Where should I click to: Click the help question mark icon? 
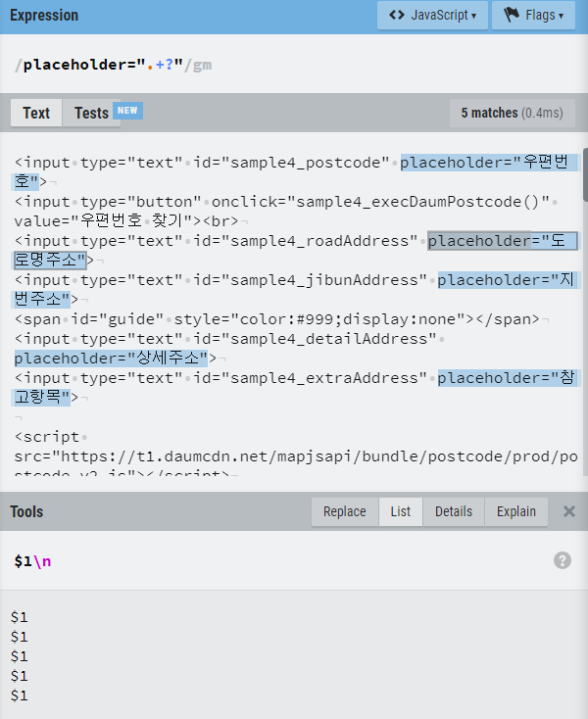pyautogui.click(x=563, y=560)
